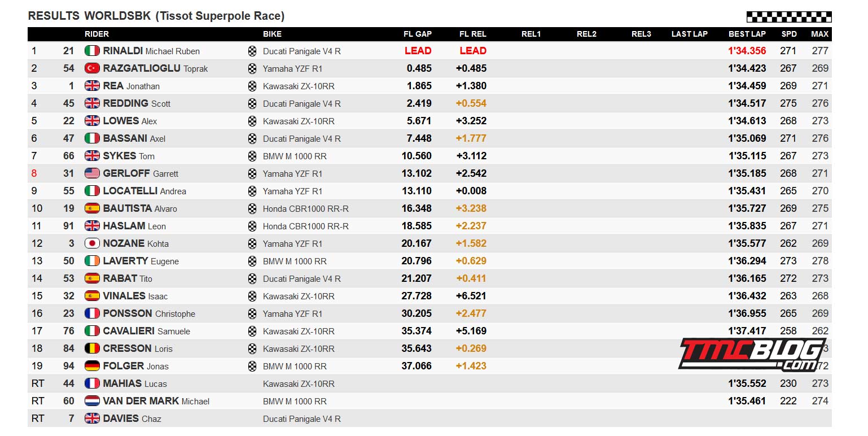Click the Spanish flag next to RABAT

(92, 278)
